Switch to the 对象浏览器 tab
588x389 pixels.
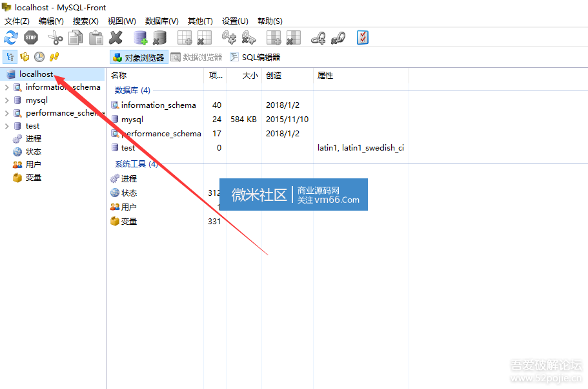click(x=139, y=57)
